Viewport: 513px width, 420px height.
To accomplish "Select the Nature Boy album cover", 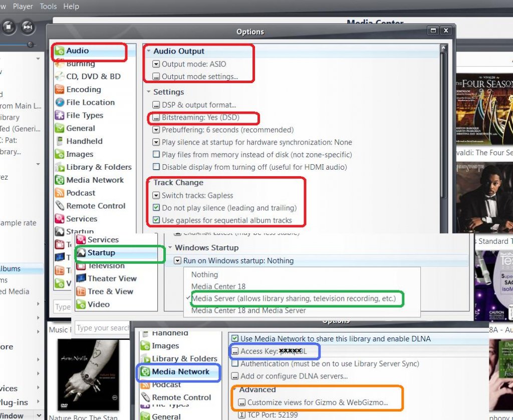I will [x=88, y=374].
